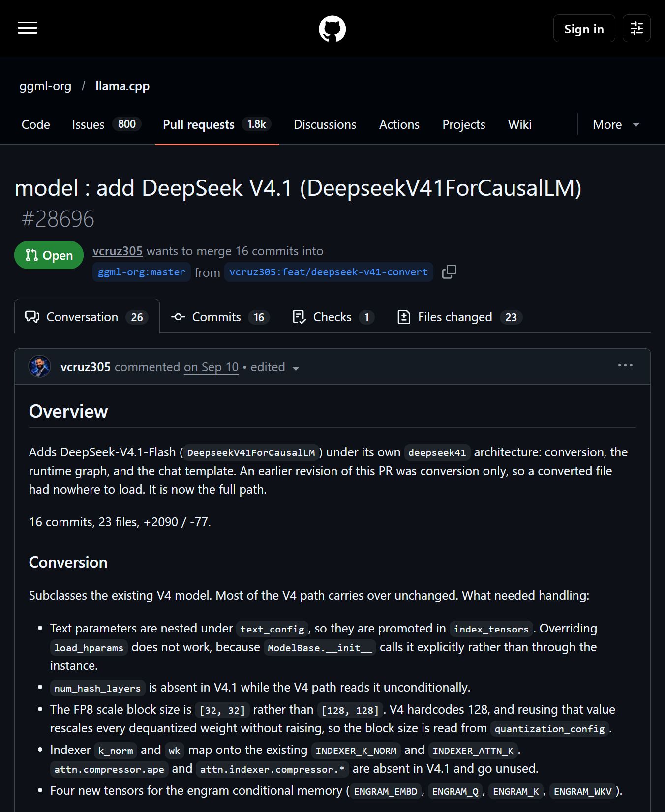Viewport: 665px width, 812px height.
Task: Open vcruz305 profile link beside Open badge
Action: (118, 251)
